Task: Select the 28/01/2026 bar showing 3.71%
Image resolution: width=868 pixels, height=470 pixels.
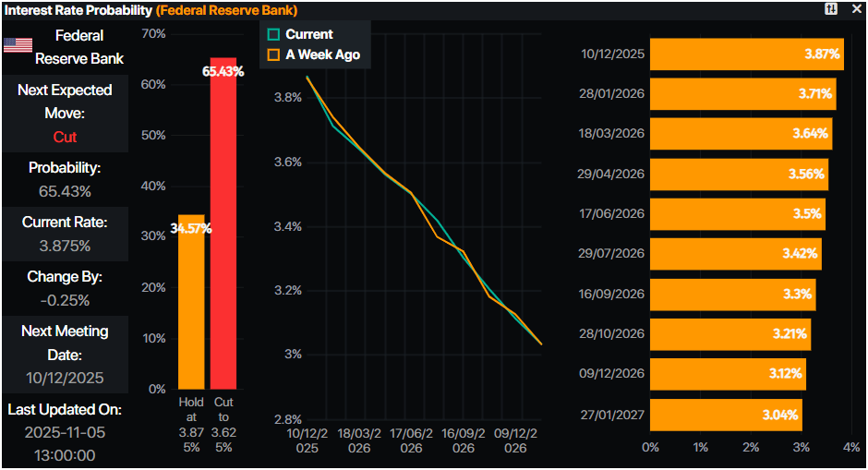Action: coord(743,94)
